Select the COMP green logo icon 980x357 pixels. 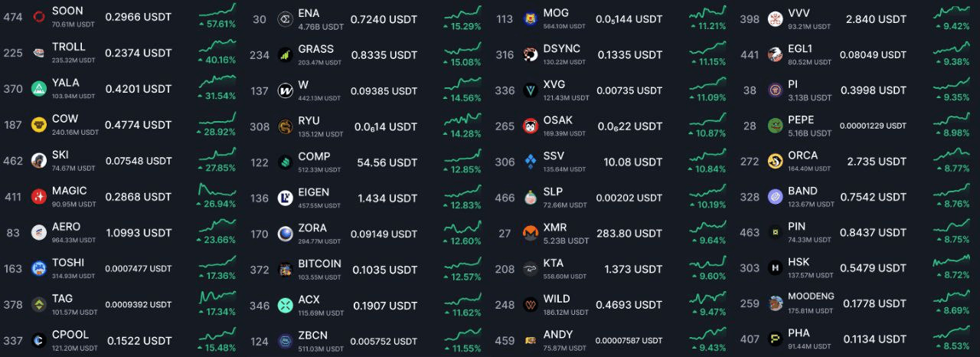point(285,162)
